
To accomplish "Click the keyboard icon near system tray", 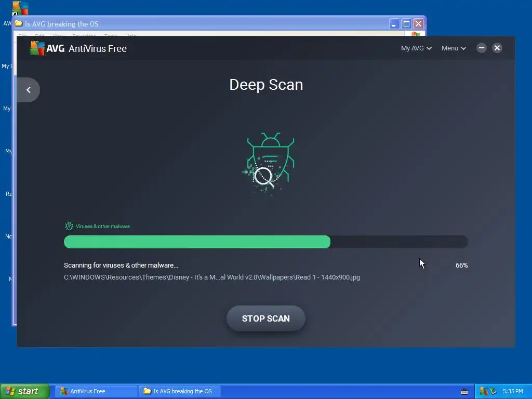I will pos(464,392).
